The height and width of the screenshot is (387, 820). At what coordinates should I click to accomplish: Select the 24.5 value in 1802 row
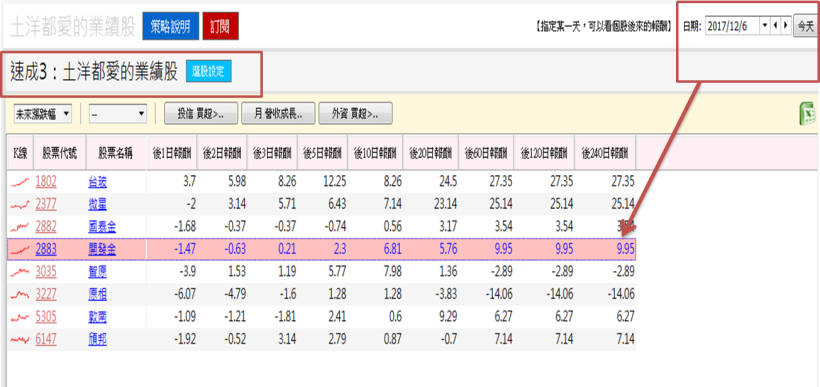(447, 182)
